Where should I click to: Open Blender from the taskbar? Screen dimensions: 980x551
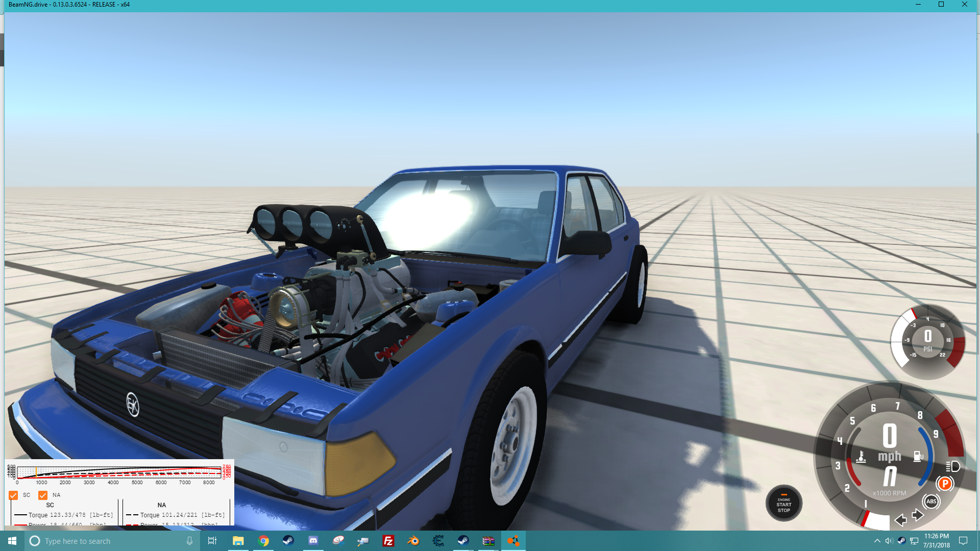[x=413, y=541]
